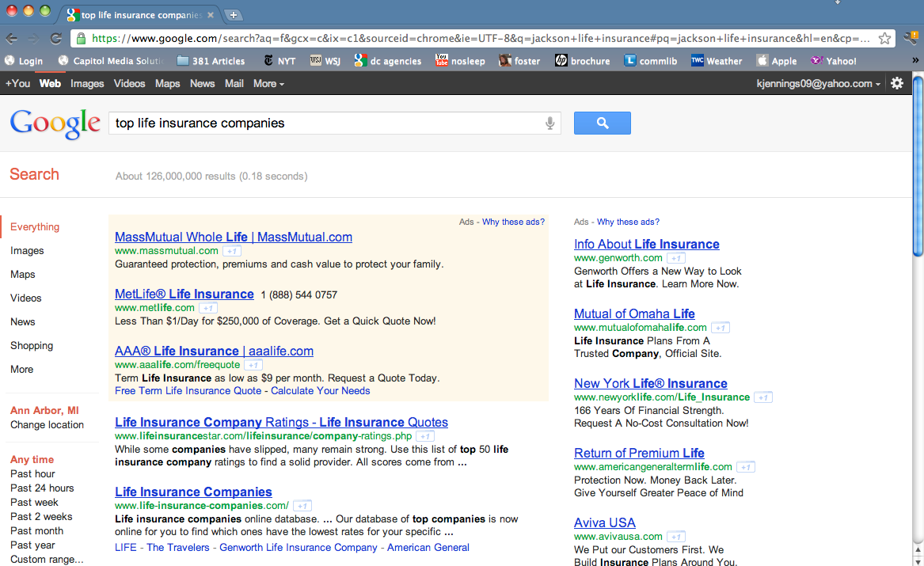
Task: Click the blue magnifier search button
Action: tap(603, 123)
